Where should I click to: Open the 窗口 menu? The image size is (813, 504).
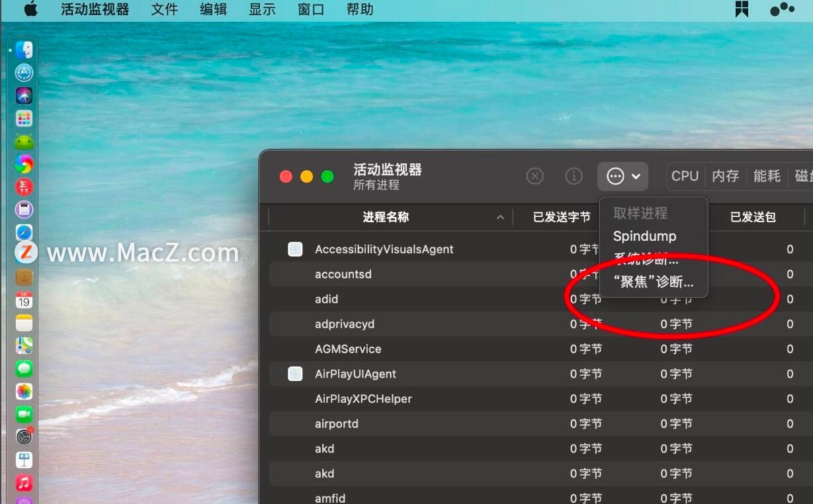pyautogui.click(x=311, y=10)
